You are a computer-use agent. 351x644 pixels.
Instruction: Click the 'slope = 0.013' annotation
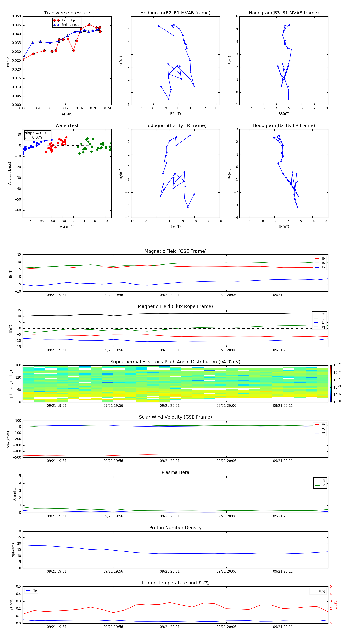(x=37, y=133)
